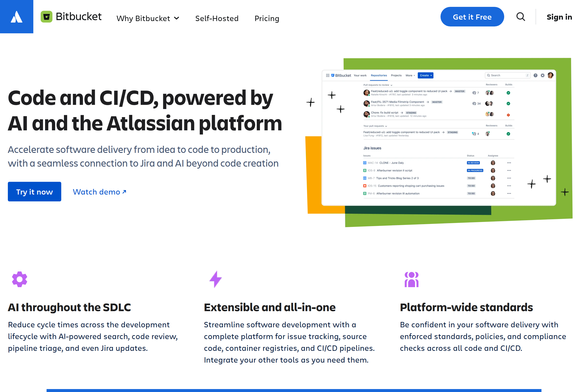Open the Self-Hosted nav item
Viewport: 588px width, 392px height.
point(217,18)
